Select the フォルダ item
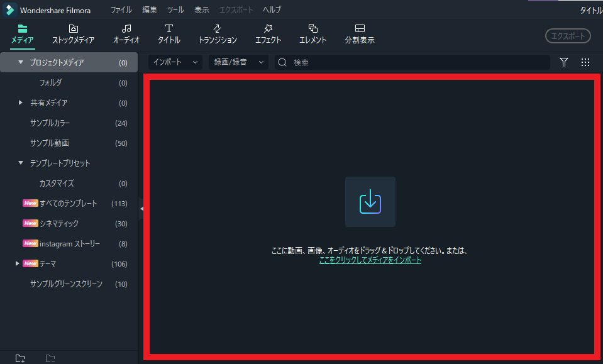This screenshot has height=364, width=603. pos(50,82)
